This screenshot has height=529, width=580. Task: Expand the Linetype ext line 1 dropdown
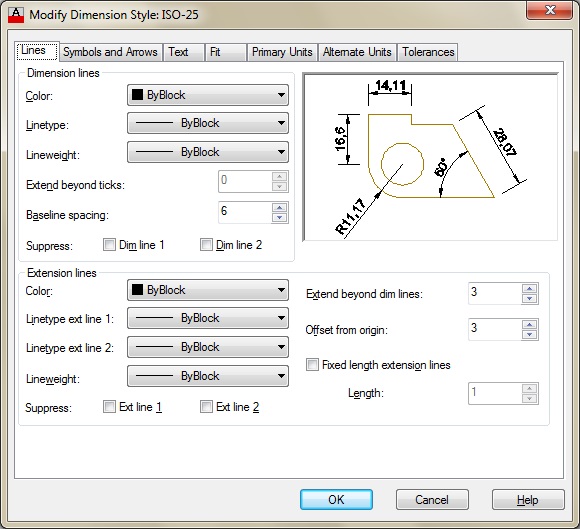[x=208, y=318]
